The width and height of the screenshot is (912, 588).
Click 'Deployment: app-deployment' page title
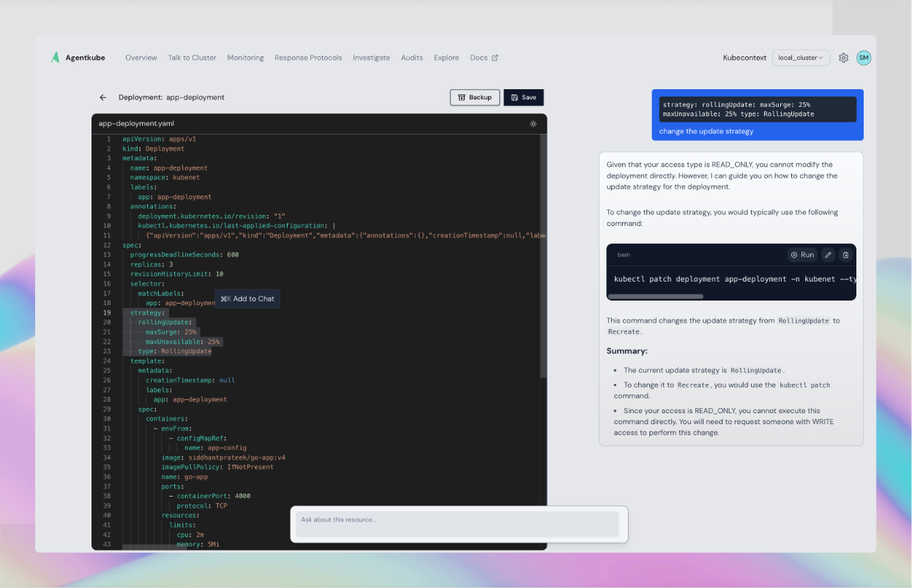(x=171, y=97)
